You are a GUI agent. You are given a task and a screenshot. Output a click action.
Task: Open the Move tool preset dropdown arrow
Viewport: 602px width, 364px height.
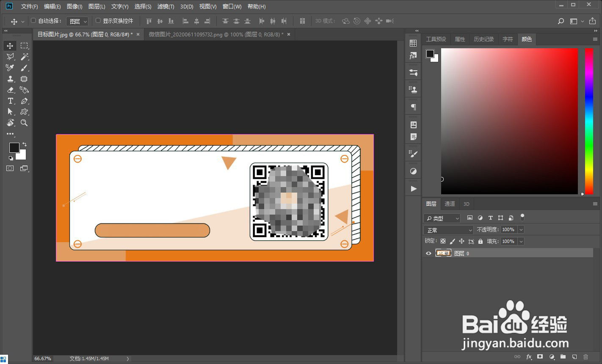coord(22,21)
